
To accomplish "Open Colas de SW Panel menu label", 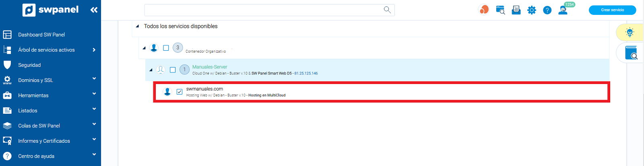I will [x=39, y=126].
